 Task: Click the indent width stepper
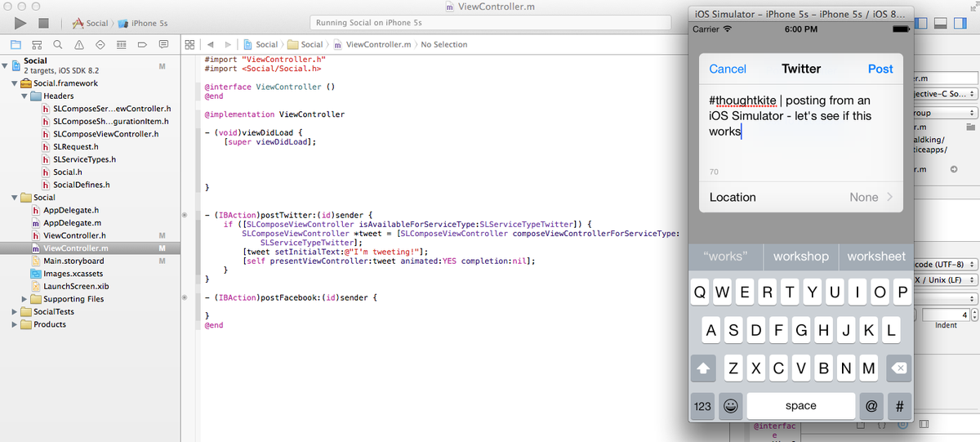(x=974, y=315)
